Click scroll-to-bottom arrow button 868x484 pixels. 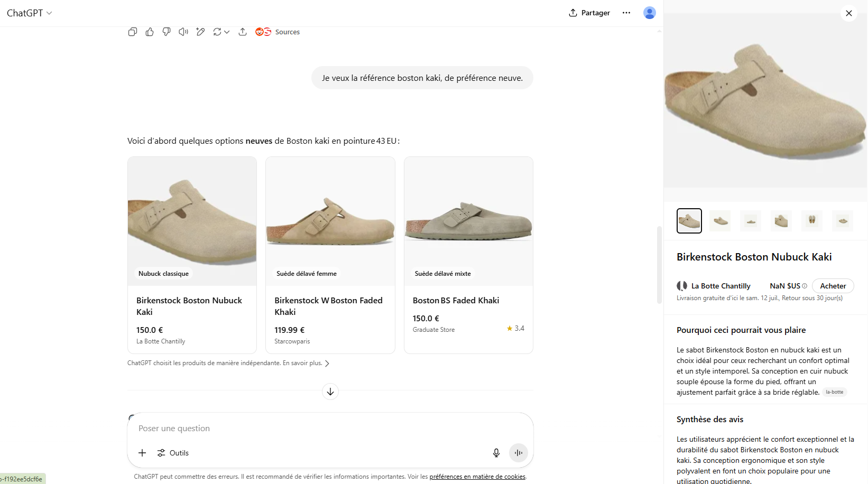[x=330, y=392]
